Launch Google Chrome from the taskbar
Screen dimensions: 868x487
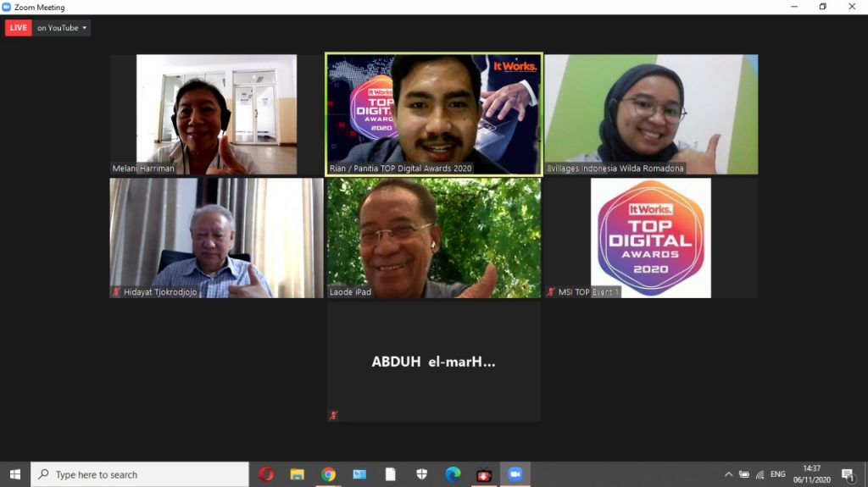tap(328, 474)
